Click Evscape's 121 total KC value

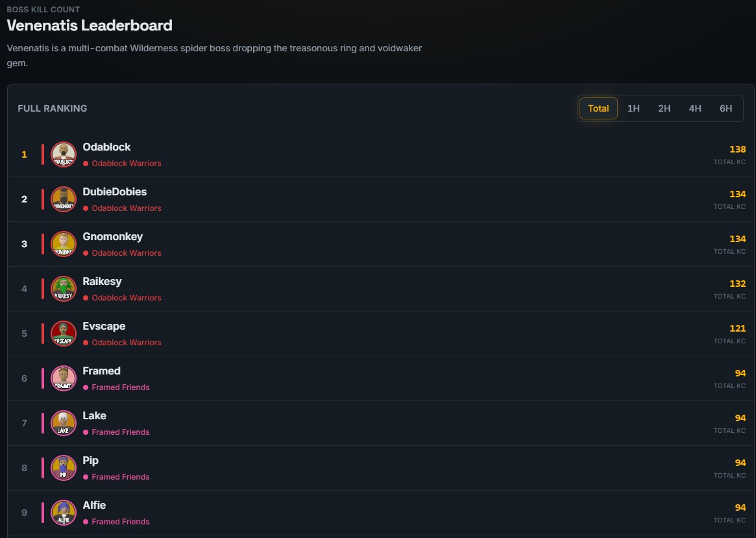click(738, 329)
